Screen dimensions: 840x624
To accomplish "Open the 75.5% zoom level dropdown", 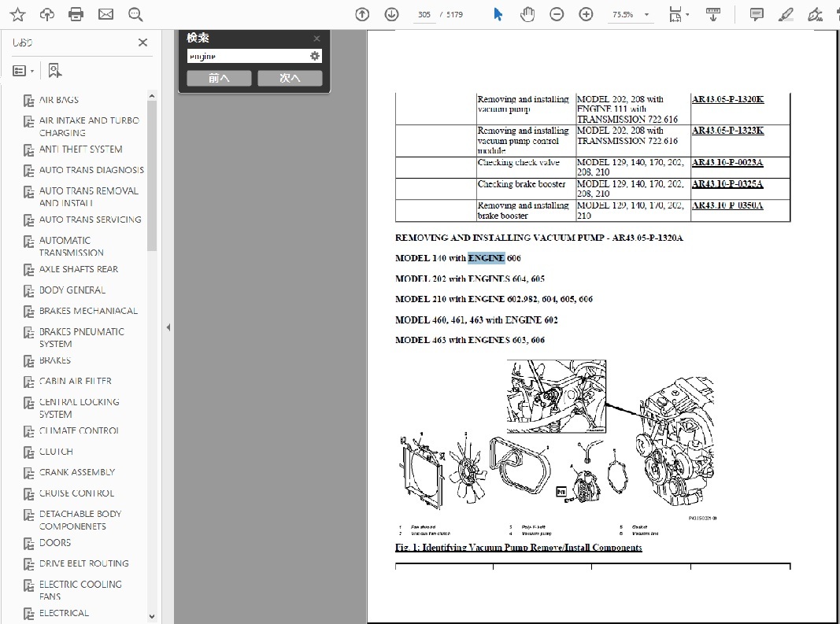I will coord(630,14).
